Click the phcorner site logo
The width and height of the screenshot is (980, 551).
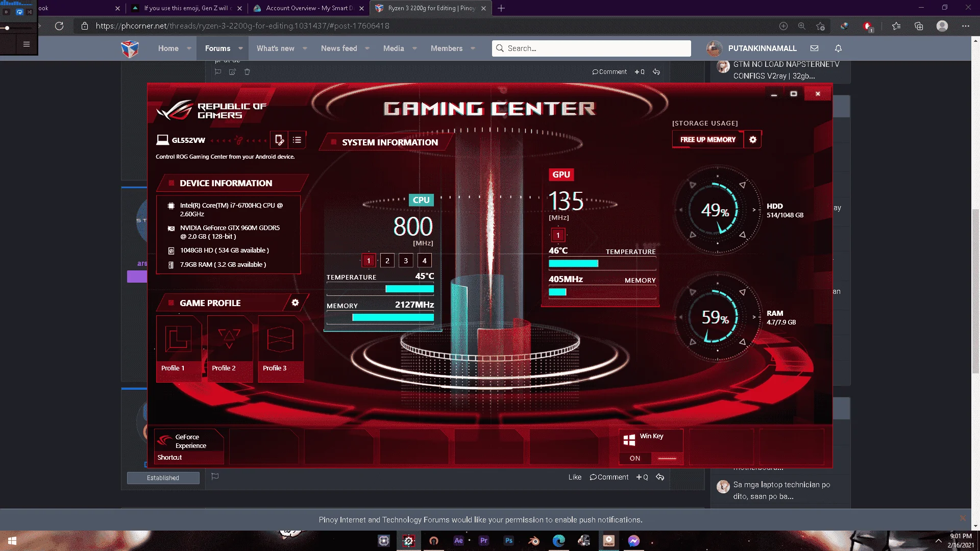click(x=130, y=48)
